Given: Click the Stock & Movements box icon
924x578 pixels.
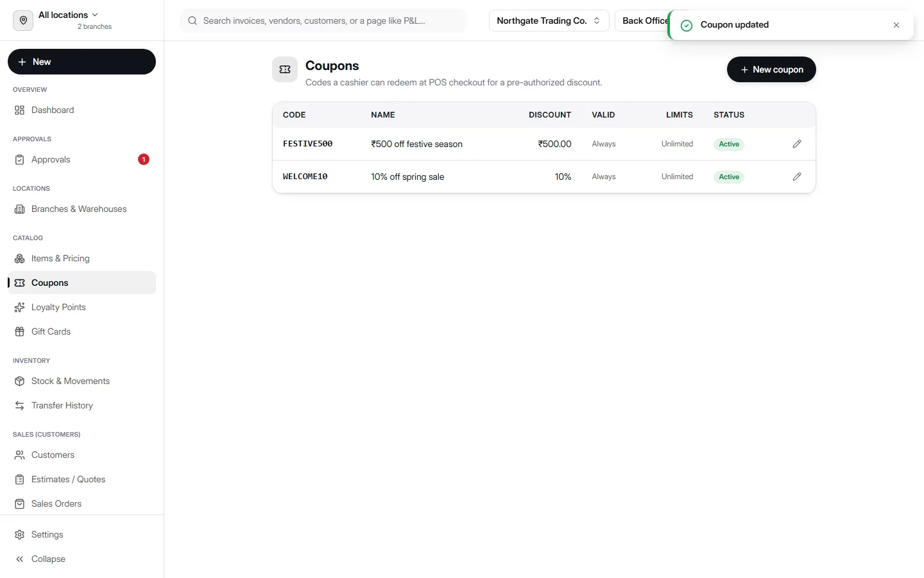Looking at the screenshot, I should [x=20, y=381].
